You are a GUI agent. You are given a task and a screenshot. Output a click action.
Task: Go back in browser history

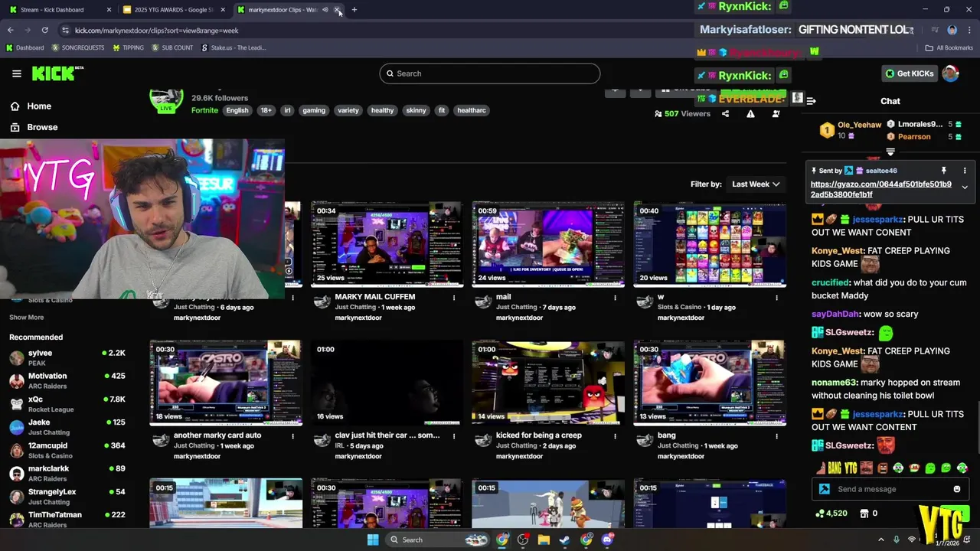pos(11,30)
